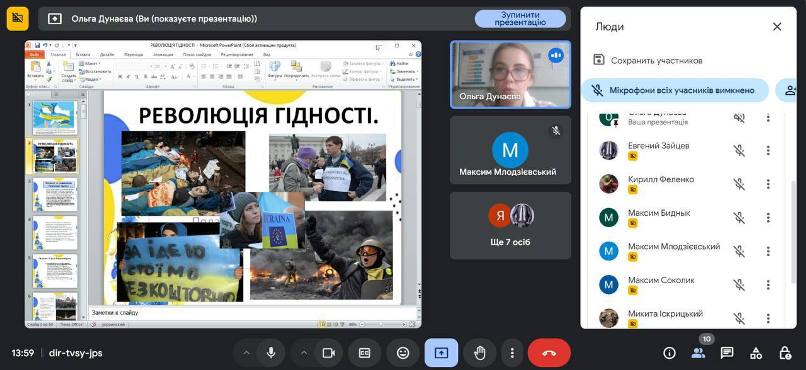806x370 pixels.
Task: Toggle the raise hand control
Action: tap(480, 353)
